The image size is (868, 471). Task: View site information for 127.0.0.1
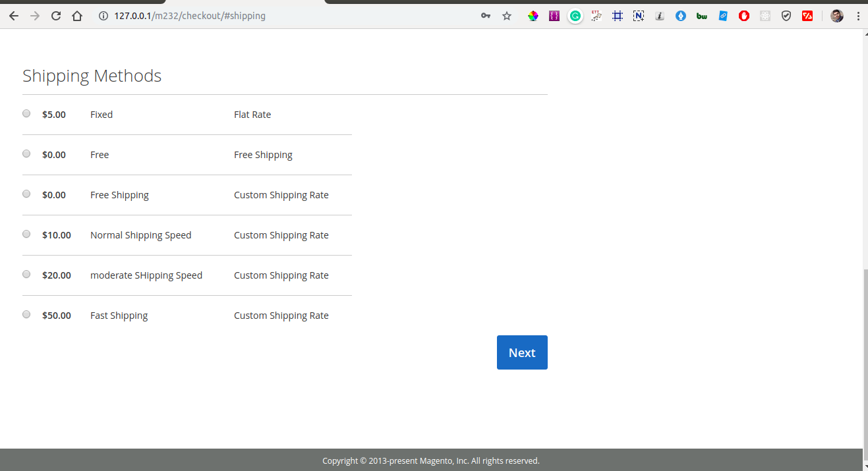(x=103, y=16)
